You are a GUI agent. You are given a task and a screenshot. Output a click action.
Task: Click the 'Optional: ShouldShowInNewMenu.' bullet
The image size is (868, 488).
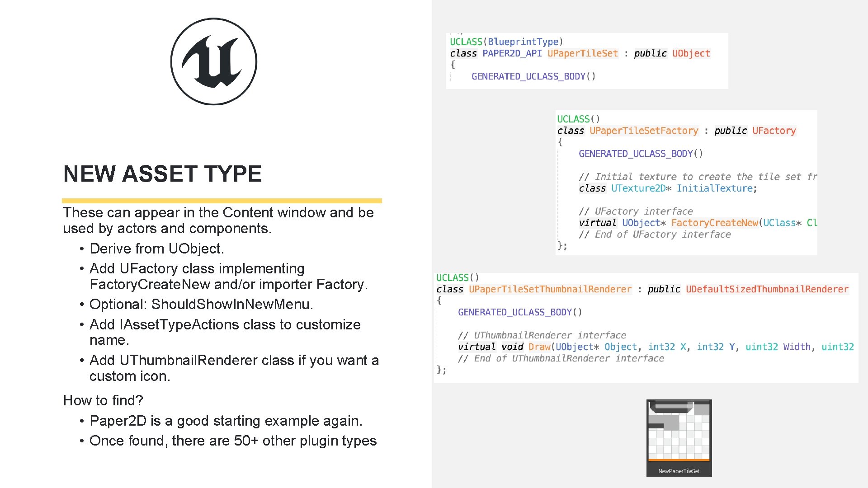[x=201, y=304]
